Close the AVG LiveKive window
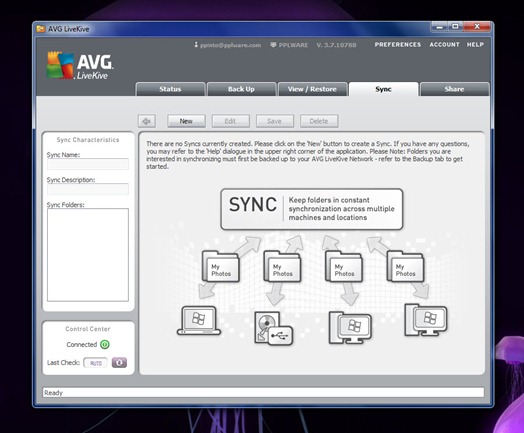The width and height of the screenshot is (524, 433). (x=477, y=27)
